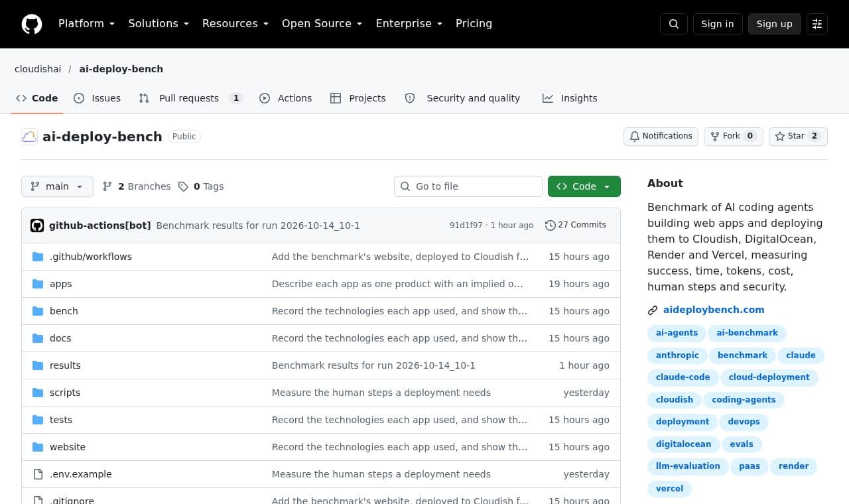Click the Go to file field
This screenshot has height=504, width=849.
pyautogui.click(x=468, y=186)
